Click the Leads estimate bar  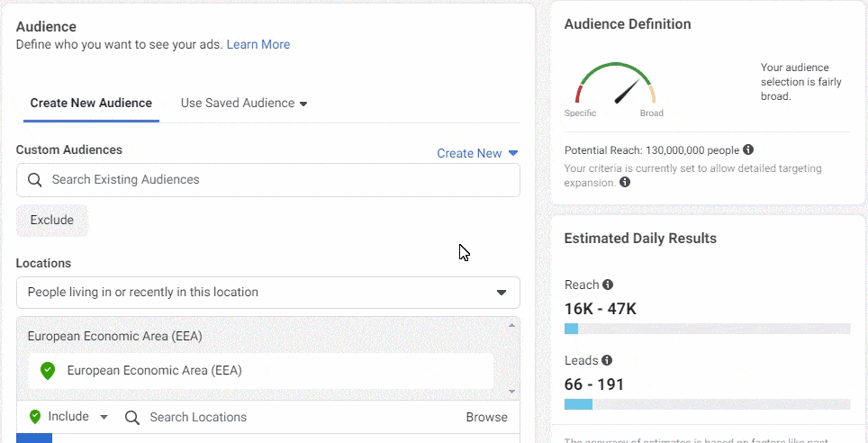pyautogui.click(x=707, y=404)
